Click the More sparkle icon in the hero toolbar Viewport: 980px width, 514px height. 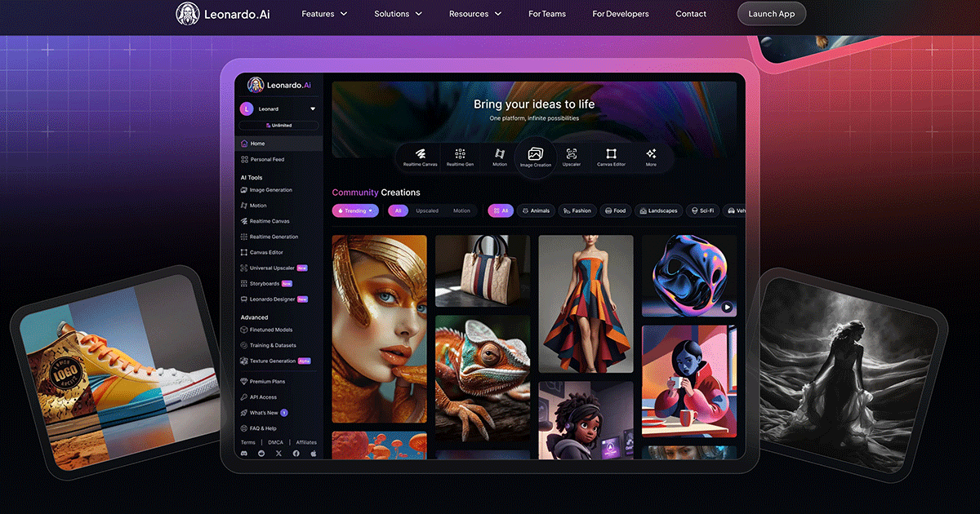(x=651, y=157)
